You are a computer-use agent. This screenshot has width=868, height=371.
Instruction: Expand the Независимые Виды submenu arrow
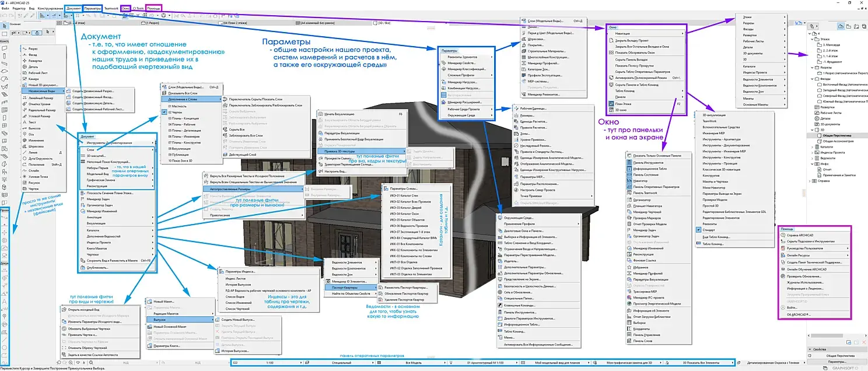62,91
